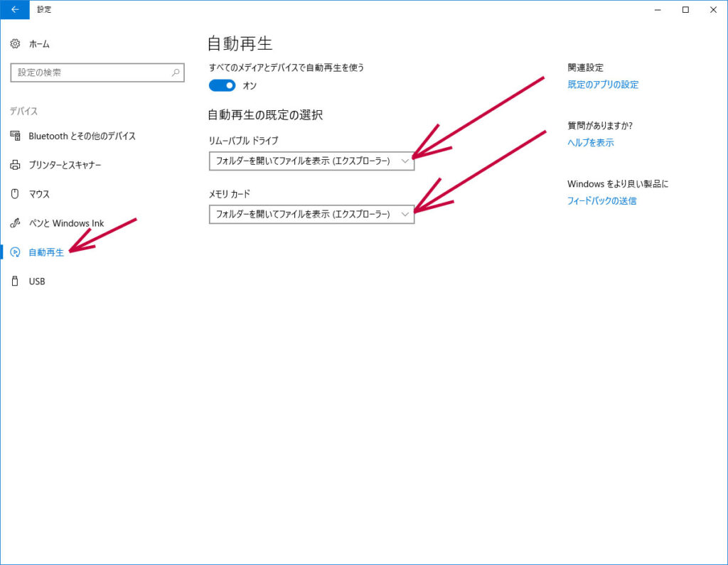Open プリンターとスキャナー page

click(x=65, y=165)
